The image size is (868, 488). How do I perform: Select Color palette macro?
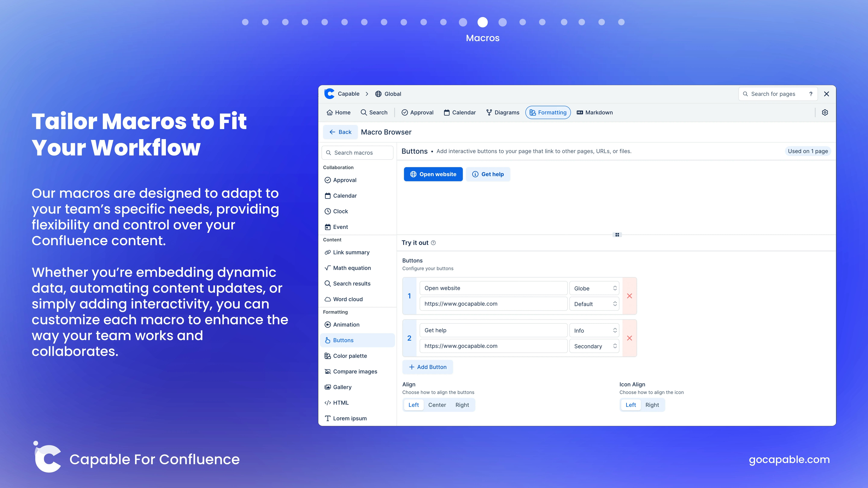pos(357,356)
